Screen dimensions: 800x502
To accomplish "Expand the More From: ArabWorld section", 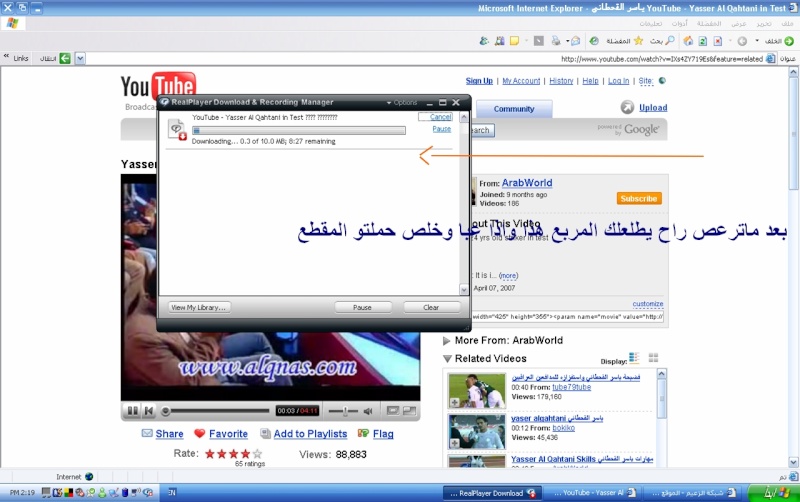I will 446,340.
